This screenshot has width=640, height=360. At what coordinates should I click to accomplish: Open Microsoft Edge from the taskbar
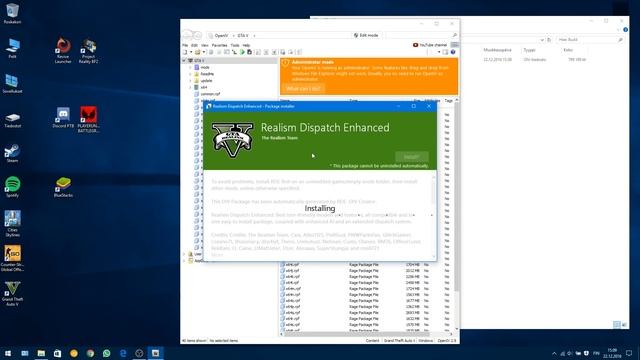pos(123,353)
